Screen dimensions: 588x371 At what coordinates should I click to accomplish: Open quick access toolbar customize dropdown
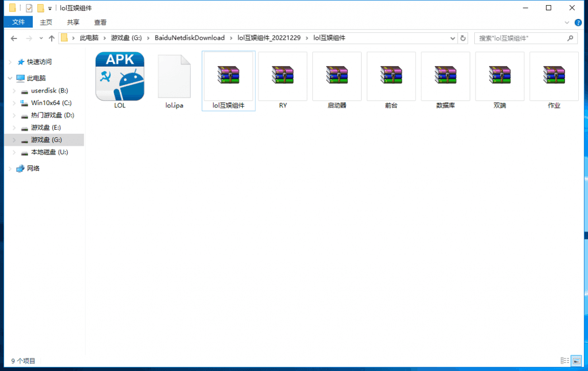pyautogui.click(x=49, y=8)
